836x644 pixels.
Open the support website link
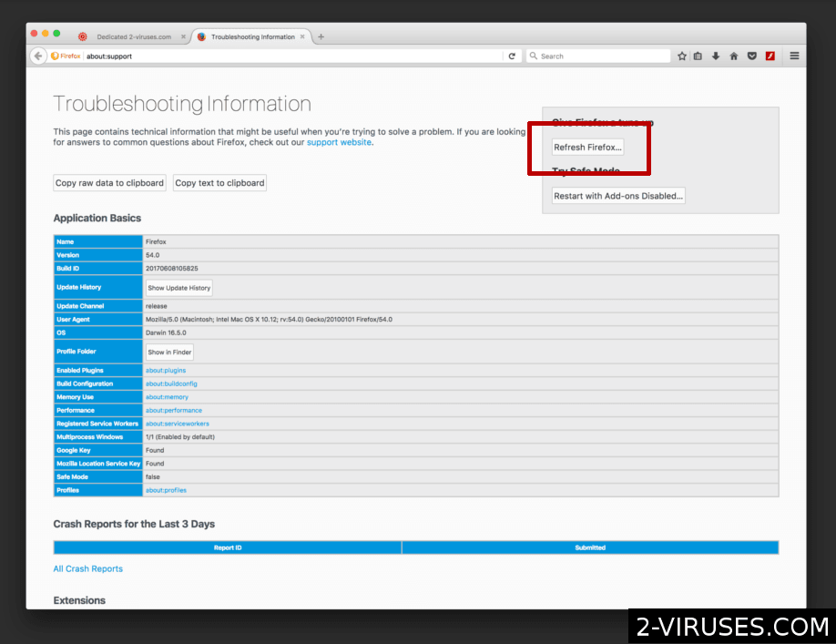339,142
